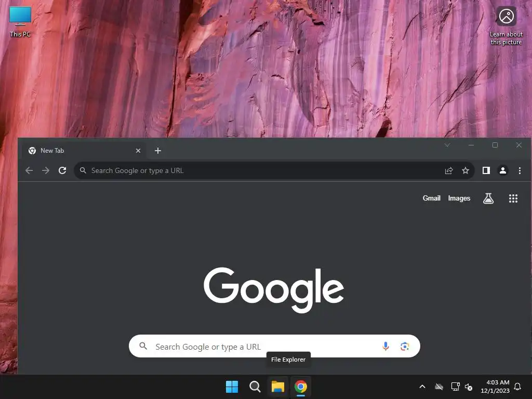
Task: Close the Chrome window
Action: point(519,145)
